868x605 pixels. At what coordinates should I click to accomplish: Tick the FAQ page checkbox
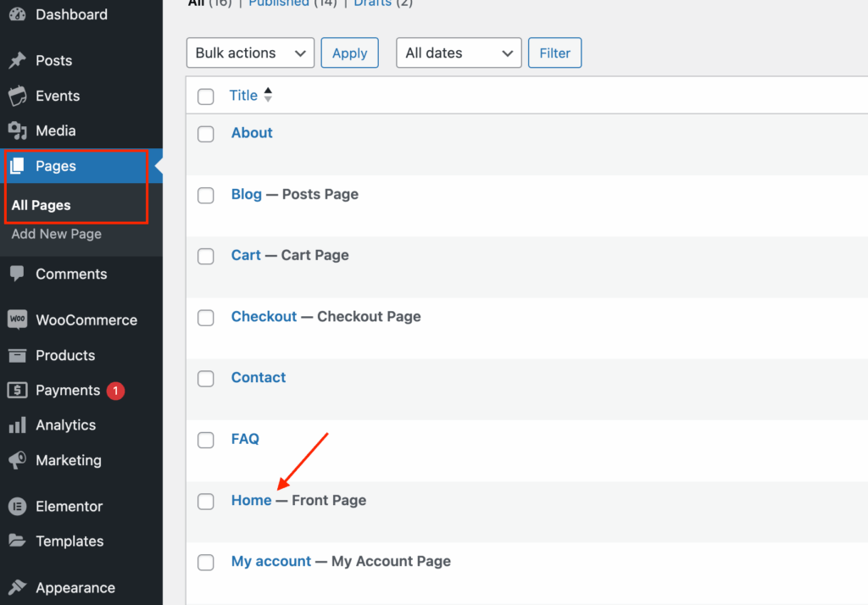click(x=205, y=440)
